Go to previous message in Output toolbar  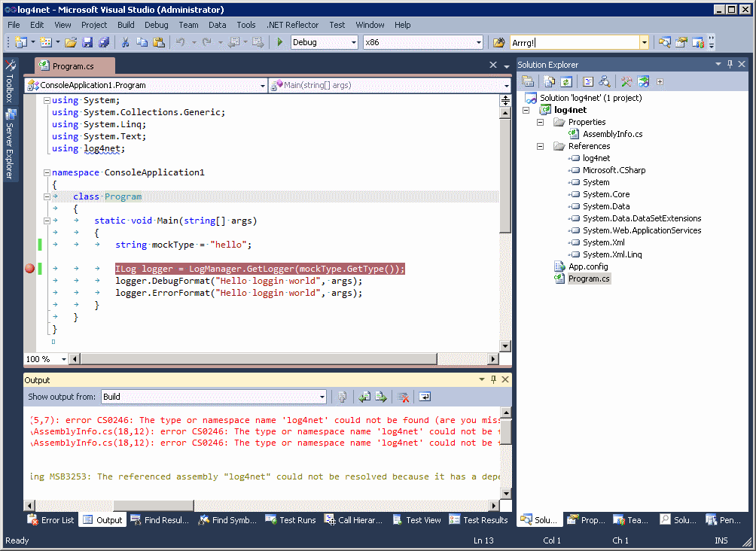click(364, 397)
